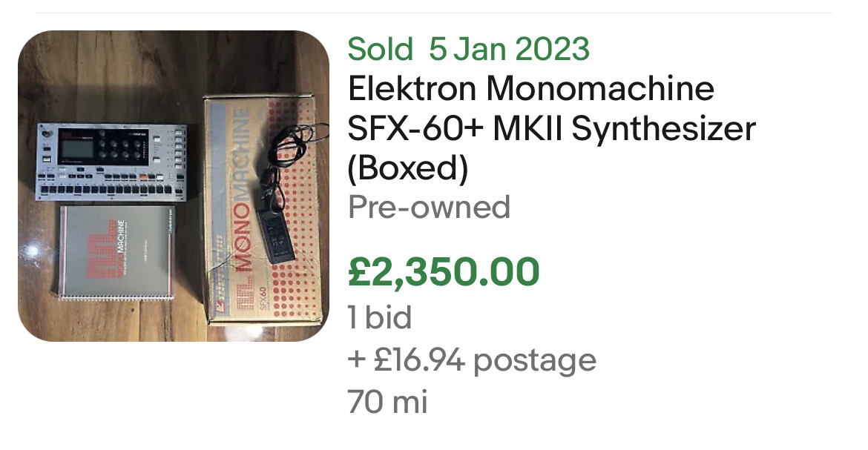Click the 'SFX-60+ MKII Synthesizer' title line
The width and height of the screenshot is (868, 450).
(x=551, y=130)
